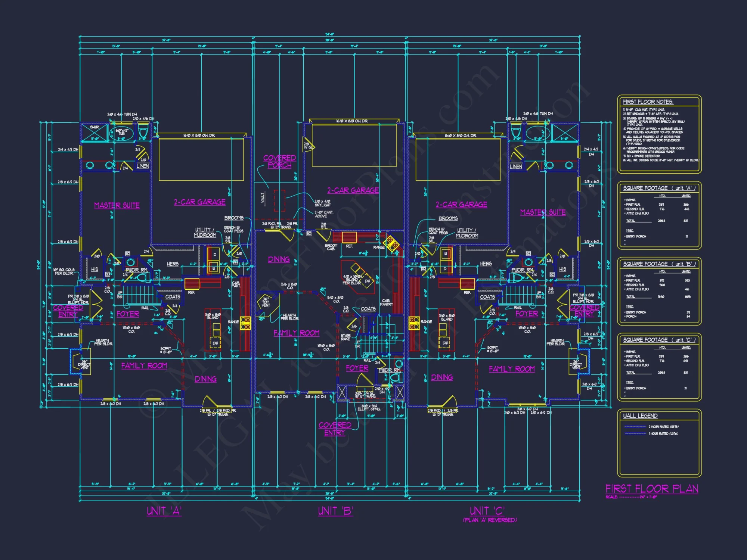
Task: Click the RANGE symbol in Unit 'C' kitchen
Action: pyautogui.click(x=414, y=323)
